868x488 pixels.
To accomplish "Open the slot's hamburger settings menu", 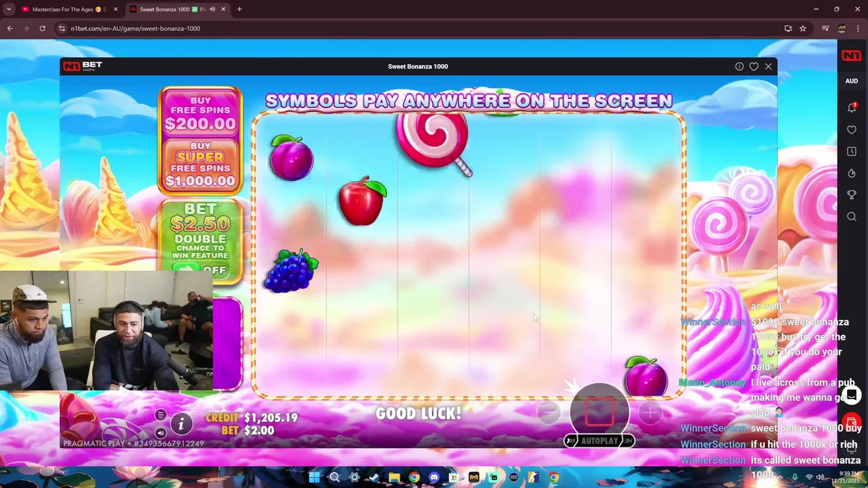I will 161,415.
